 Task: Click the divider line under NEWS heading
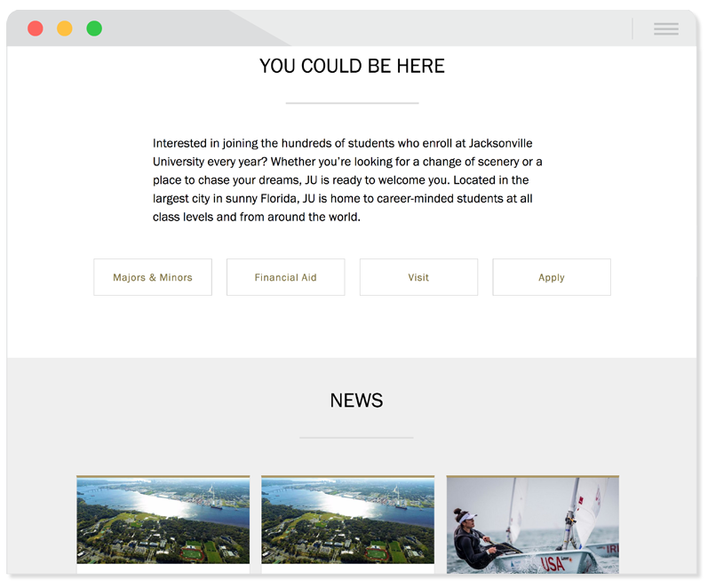click(x=356, y=438)
